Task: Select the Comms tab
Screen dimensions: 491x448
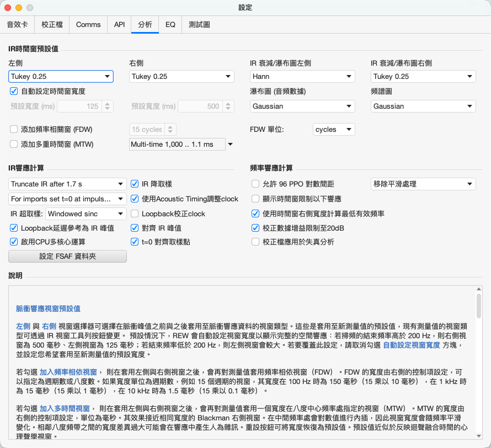Action: pos(88,24)
